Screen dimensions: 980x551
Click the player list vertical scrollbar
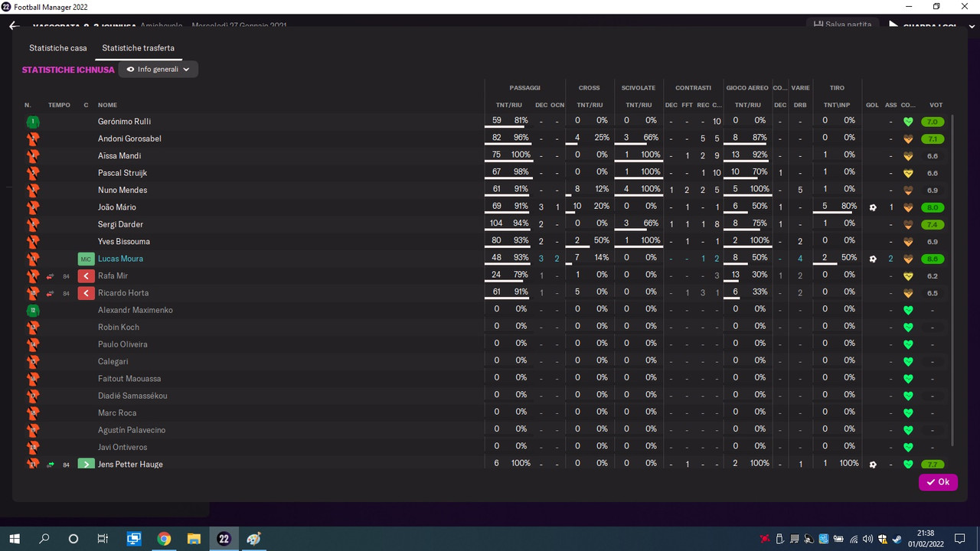952,279
